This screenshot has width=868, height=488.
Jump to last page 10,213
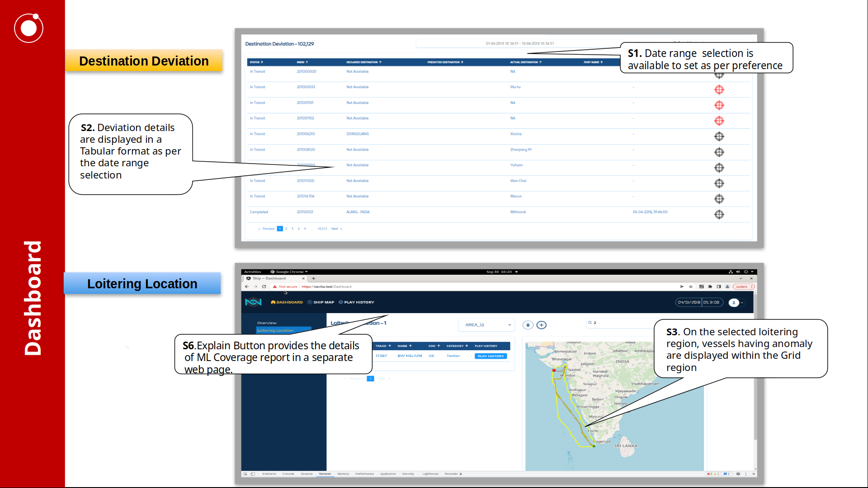click(x=322, y=229)
